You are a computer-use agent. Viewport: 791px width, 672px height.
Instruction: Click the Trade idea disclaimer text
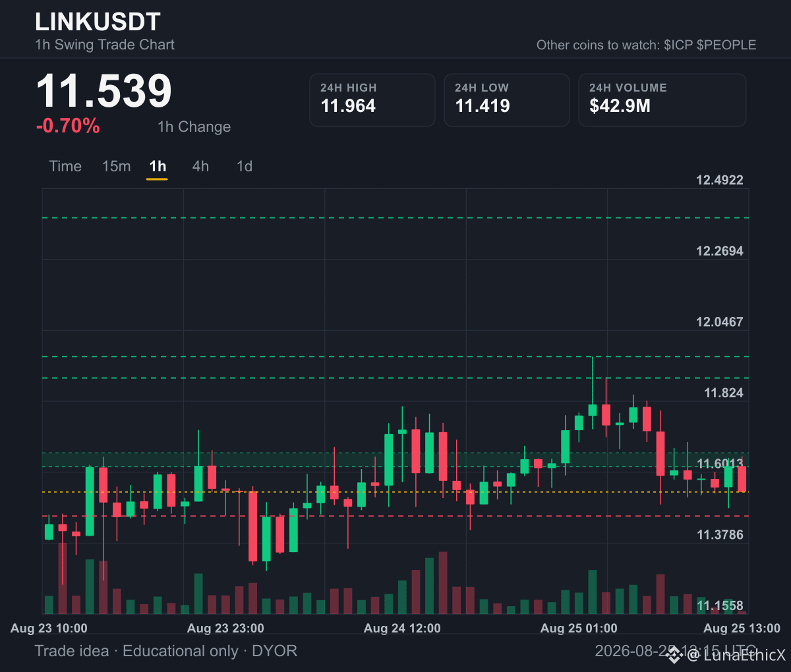coord(166,651)
